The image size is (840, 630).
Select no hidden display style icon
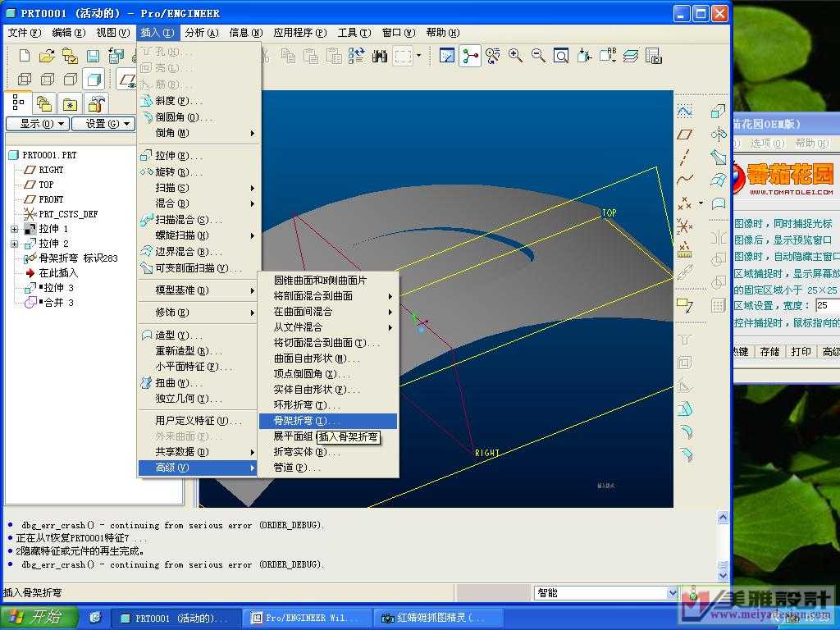point(71,80)
